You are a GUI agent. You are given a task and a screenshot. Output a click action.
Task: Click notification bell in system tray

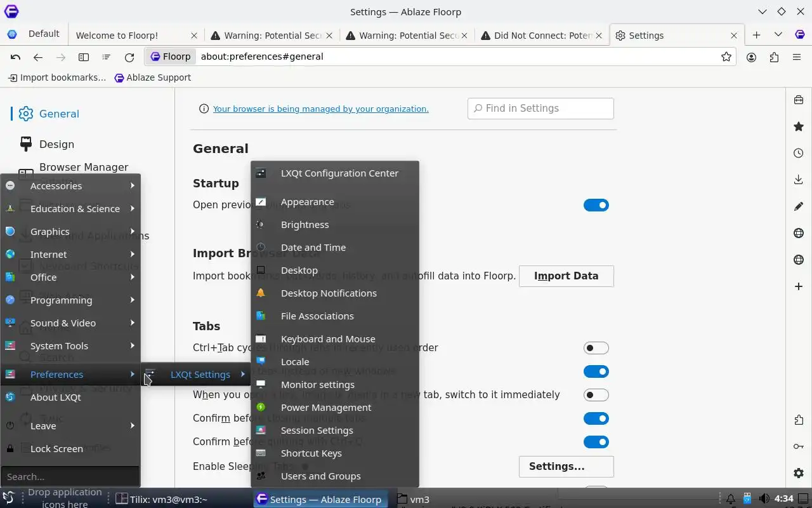pos(730,499)
